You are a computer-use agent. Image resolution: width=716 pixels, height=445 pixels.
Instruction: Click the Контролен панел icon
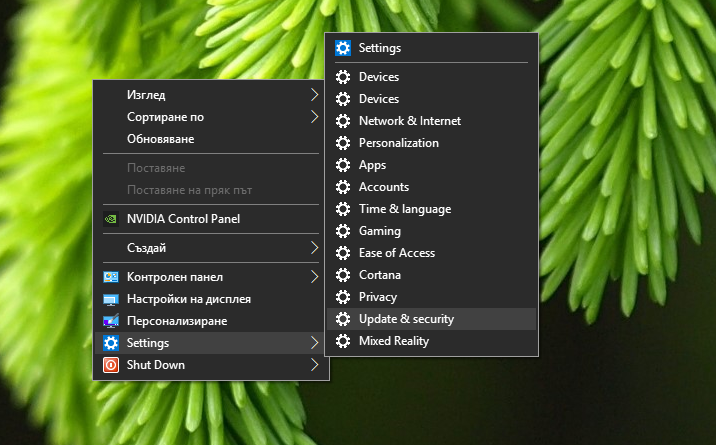[111, 277]
